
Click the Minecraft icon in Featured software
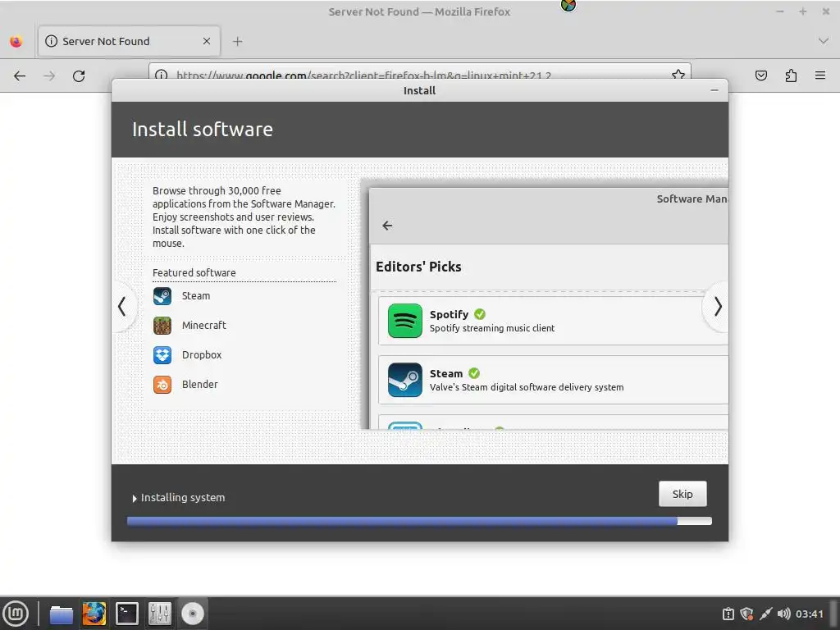pyautogui.click(x=162, y=325)
